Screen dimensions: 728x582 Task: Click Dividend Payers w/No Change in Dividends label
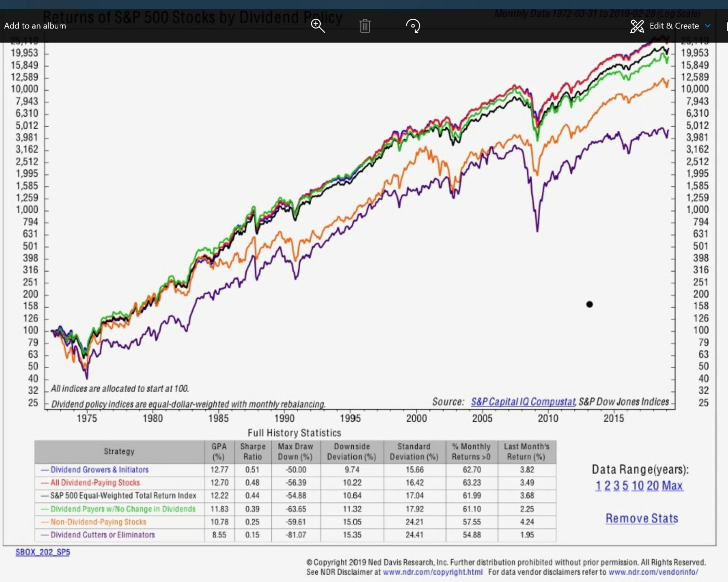pyautogui.click(x=123, y=509)
